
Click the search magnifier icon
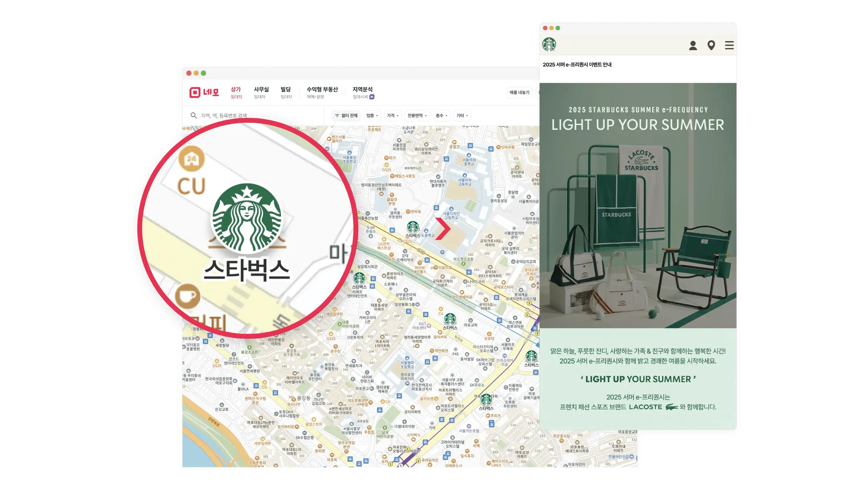click(x=194, y=116)
